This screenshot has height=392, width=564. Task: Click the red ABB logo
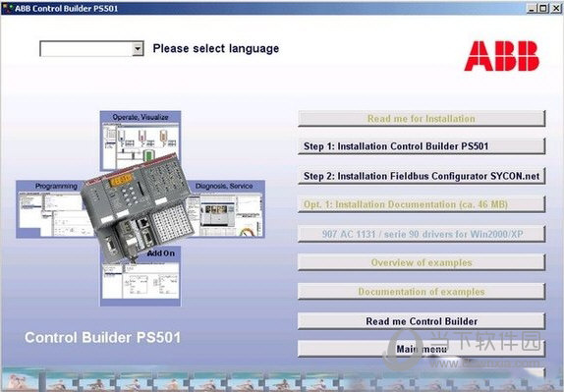click(x=501, y=56)
